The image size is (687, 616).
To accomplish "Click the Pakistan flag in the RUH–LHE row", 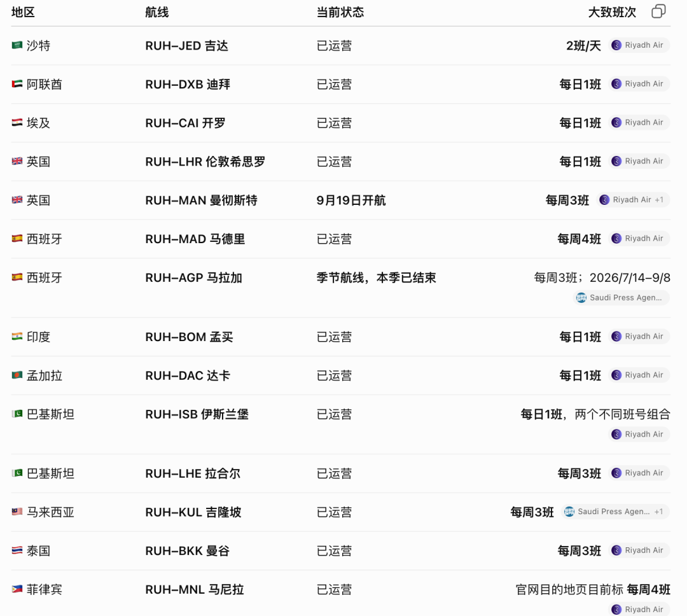I will [x=17, y=473].
